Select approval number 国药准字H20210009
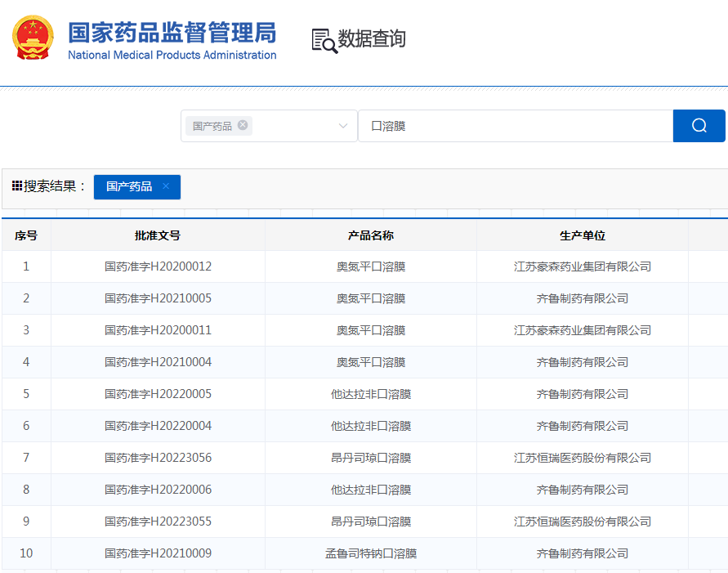The width and height of the screenshot is (728, 573). click(158, 553)
